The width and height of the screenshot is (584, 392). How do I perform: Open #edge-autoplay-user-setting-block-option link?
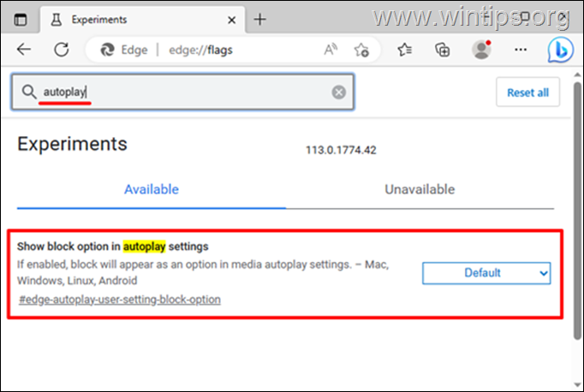[x=120, y=300]
